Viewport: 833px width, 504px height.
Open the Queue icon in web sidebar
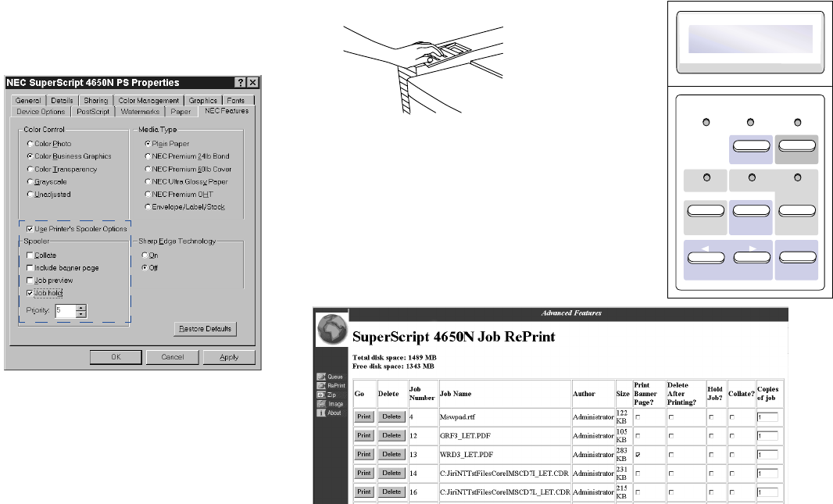tap(321, 377)
